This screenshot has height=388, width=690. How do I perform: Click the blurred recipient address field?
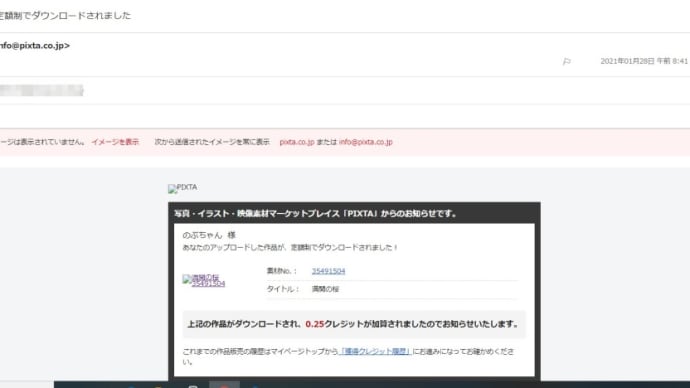[42, 91]
